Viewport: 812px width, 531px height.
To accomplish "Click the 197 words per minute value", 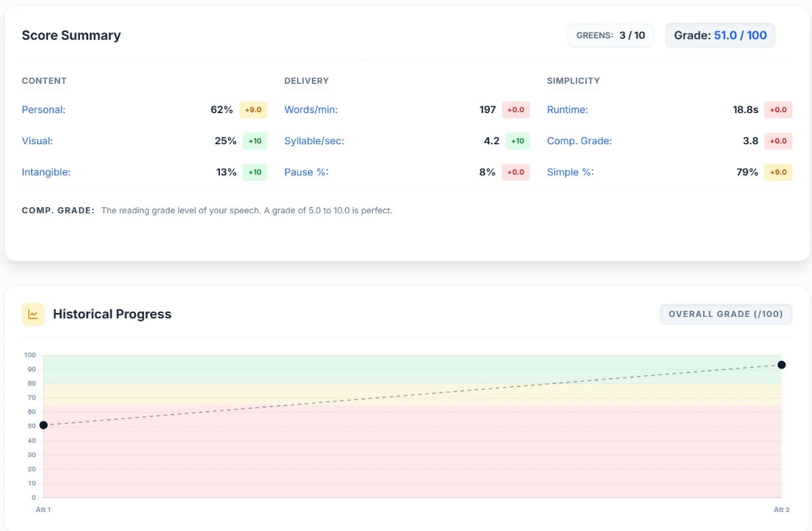I will click(488, 110).
